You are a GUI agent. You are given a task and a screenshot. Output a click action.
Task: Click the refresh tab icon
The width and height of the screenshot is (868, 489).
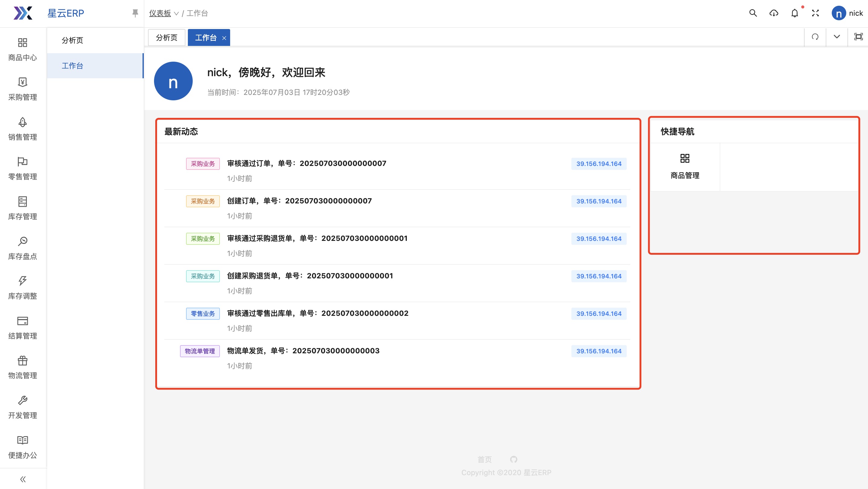coord(815,37)
